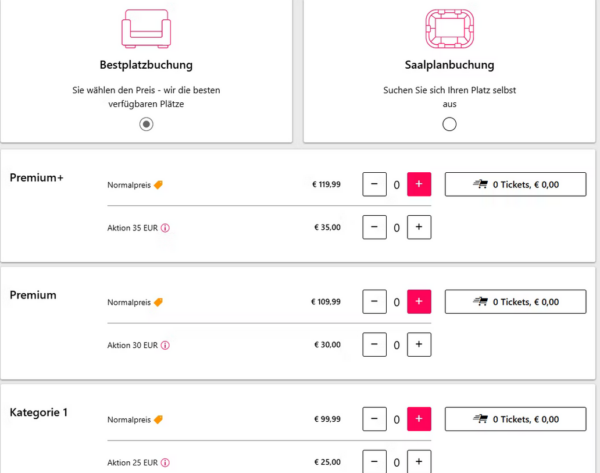Click the Premium Normalpreis quantity field
Screen dimensions: 600x473
pyautogui.click(x=396, y=302)
